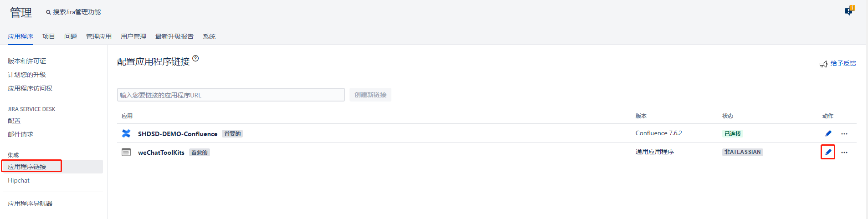
Task: Go to Hipchat in the sidebar
Action: pyautogui.click(x=19, y=180)
